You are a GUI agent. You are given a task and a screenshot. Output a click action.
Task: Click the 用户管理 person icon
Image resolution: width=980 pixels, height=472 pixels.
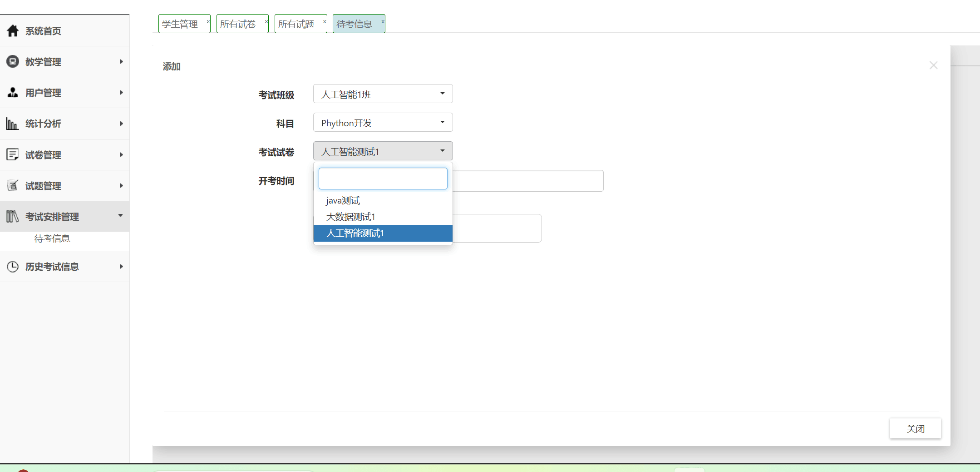13,92
